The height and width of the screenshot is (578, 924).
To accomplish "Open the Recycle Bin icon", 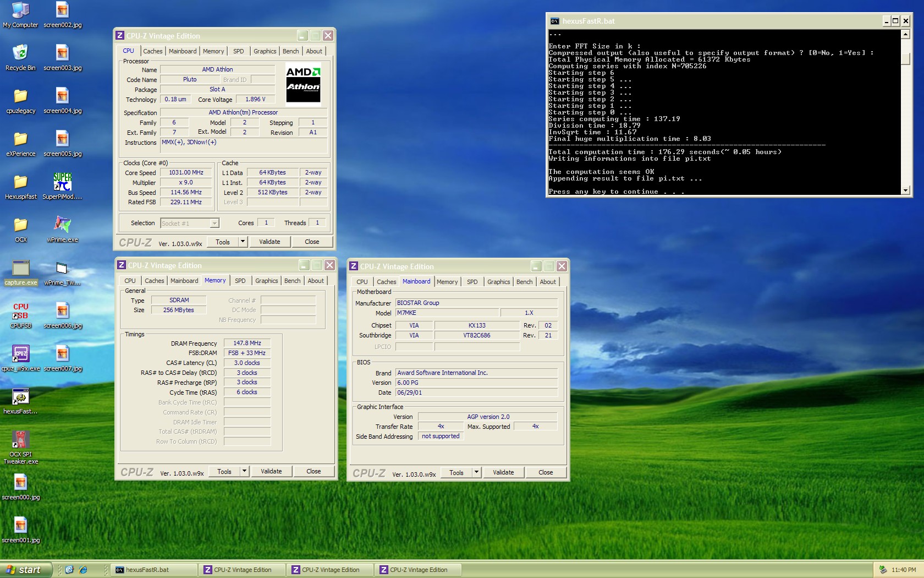I will pos(20,58).
